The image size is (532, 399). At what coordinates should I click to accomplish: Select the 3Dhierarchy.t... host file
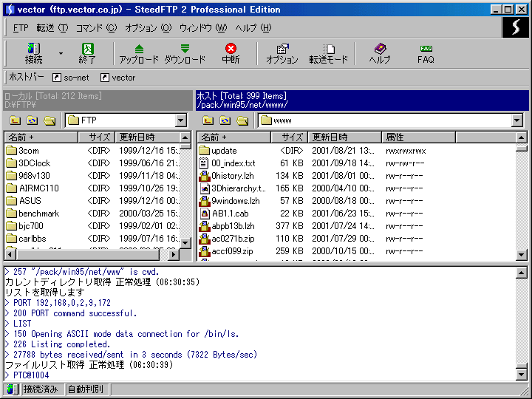pyautogui.click(x=233, y=188)
